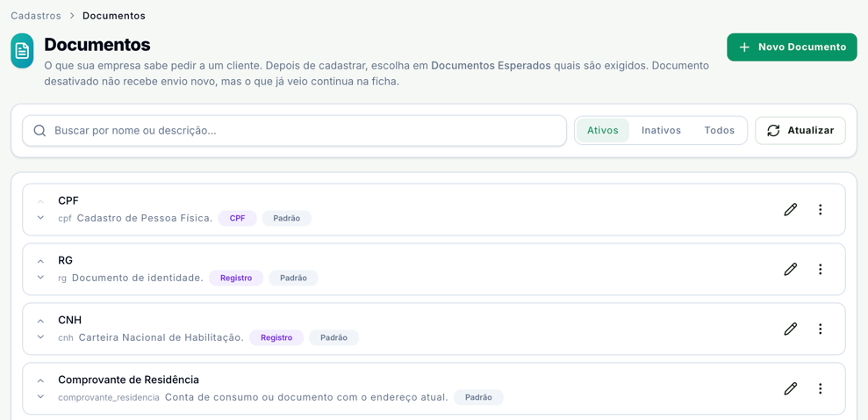Screen dimensions: 868x420
Task: Click the Documentos breadcrumb item
Action: pyautogui.click(x=114, y=16)
